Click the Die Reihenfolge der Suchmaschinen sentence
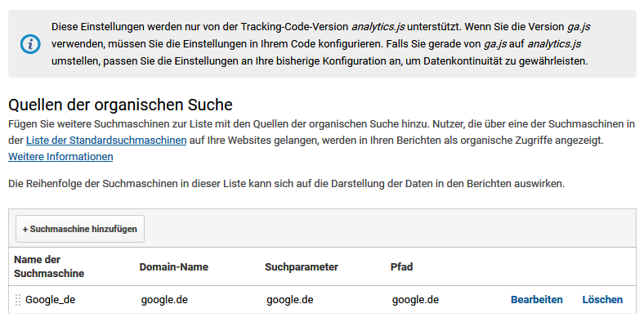The image size is (644, 322). click(x=286, y=183)
